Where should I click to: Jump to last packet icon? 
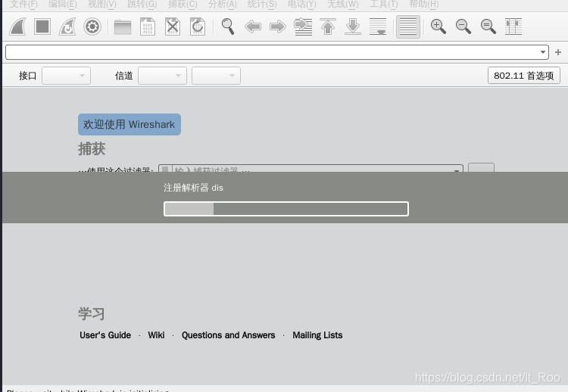pyautogui.click(x=353, y=26)
